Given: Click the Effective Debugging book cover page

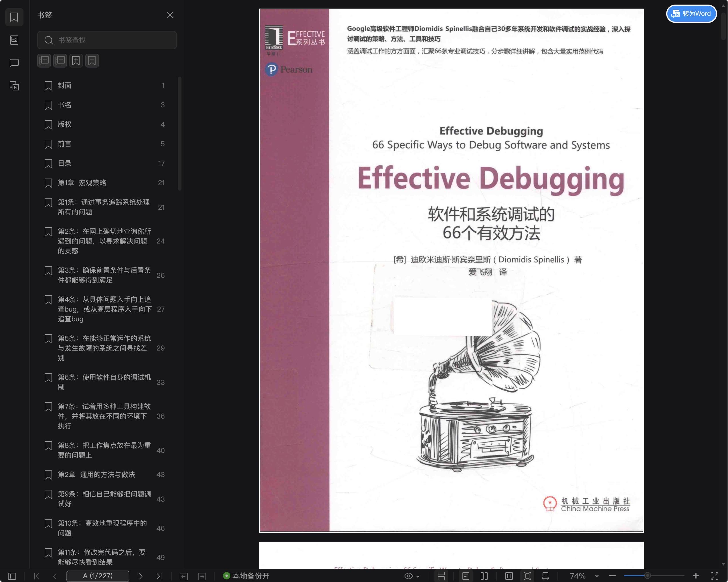Looking at the screenshot, I should pyautogui.click(x=452, y=270).
